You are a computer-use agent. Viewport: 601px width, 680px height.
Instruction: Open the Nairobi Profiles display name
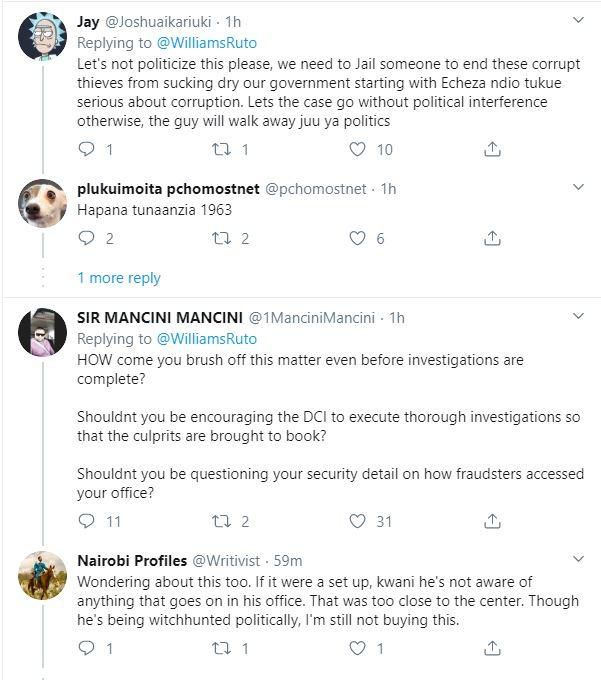pos(130,560)
